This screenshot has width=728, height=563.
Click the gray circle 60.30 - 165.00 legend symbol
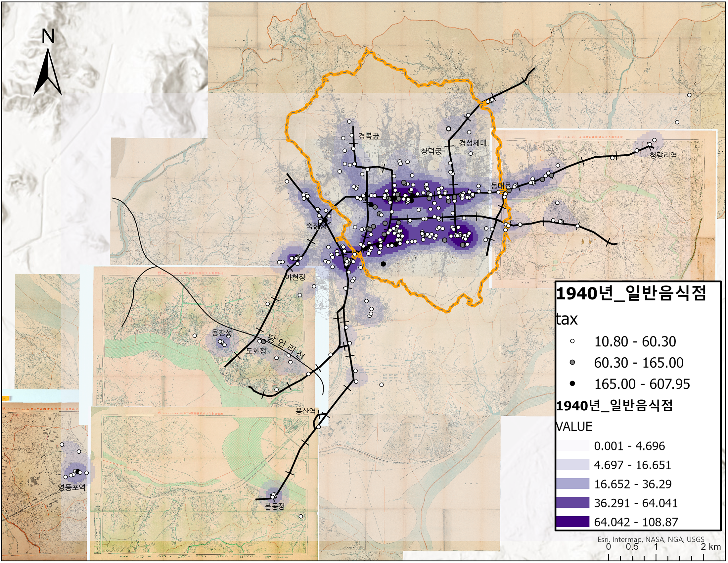point(572,363)
